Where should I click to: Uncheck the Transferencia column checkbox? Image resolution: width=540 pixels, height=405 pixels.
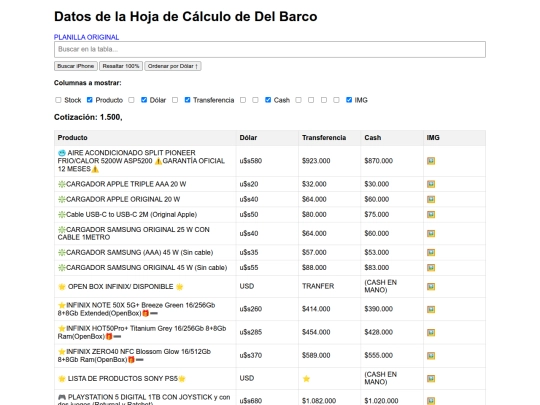(x=187, y=100)
